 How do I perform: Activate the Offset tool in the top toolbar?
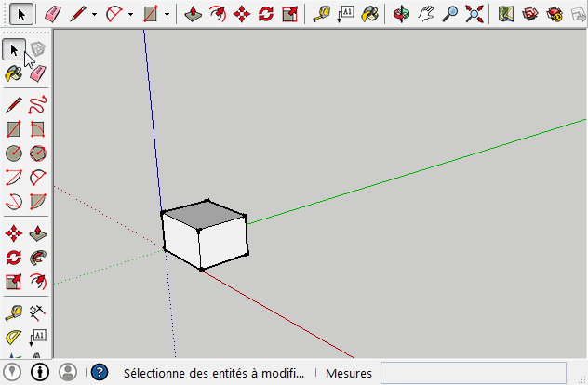coord(218,14)
